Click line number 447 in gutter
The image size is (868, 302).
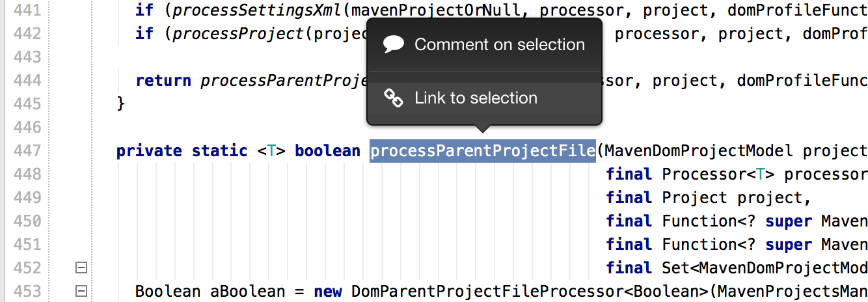tap(27, 151)
